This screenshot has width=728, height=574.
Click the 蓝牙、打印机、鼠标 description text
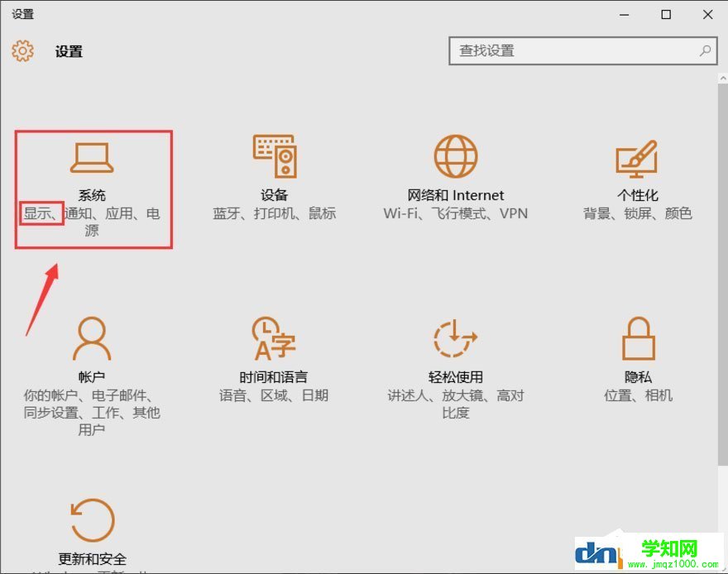click(x=275, y=213)
